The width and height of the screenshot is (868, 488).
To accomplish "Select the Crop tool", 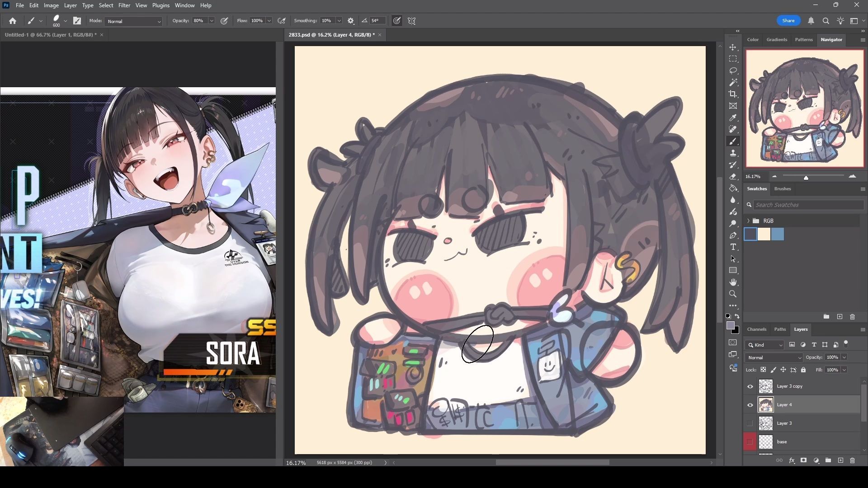I will click(x=733, y=94).
